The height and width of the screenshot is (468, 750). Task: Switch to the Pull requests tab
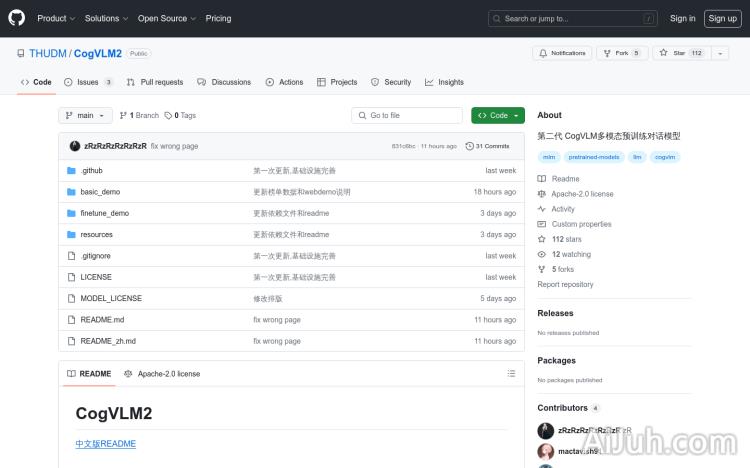point(155,82)
